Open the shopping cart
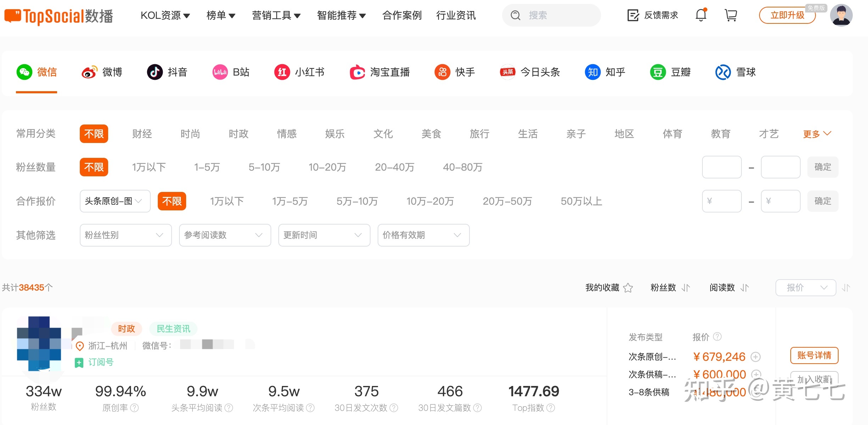This screenshot has width=868, height=425. (x=731, y=15)
